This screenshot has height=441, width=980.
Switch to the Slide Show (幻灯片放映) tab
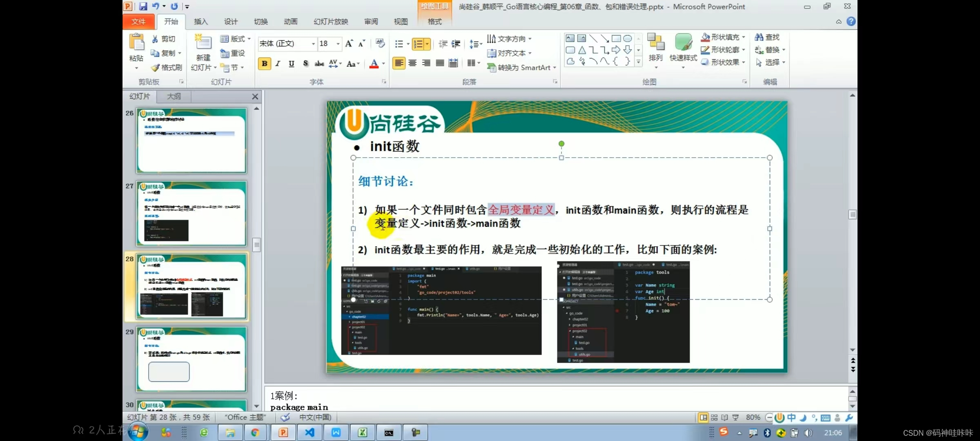pos(331,22)
